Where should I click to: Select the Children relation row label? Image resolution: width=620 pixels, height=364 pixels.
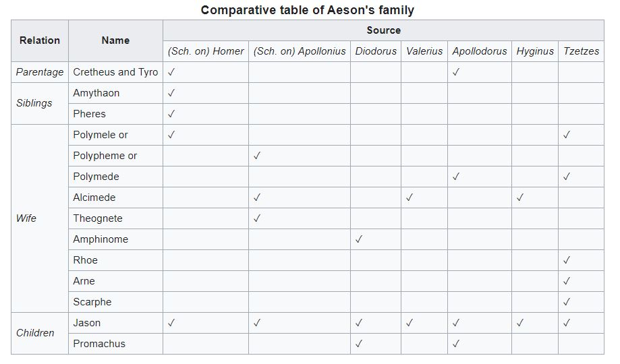coord(35,333)
